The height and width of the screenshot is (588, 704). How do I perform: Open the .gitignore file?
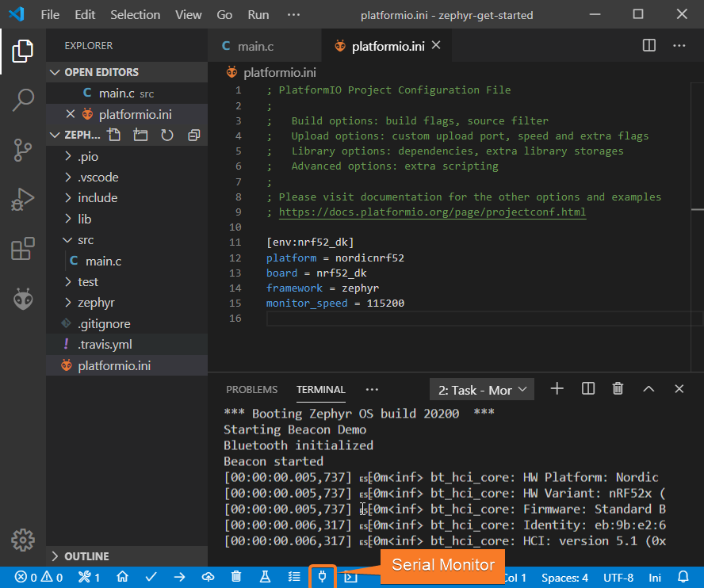tap(126, 323)
